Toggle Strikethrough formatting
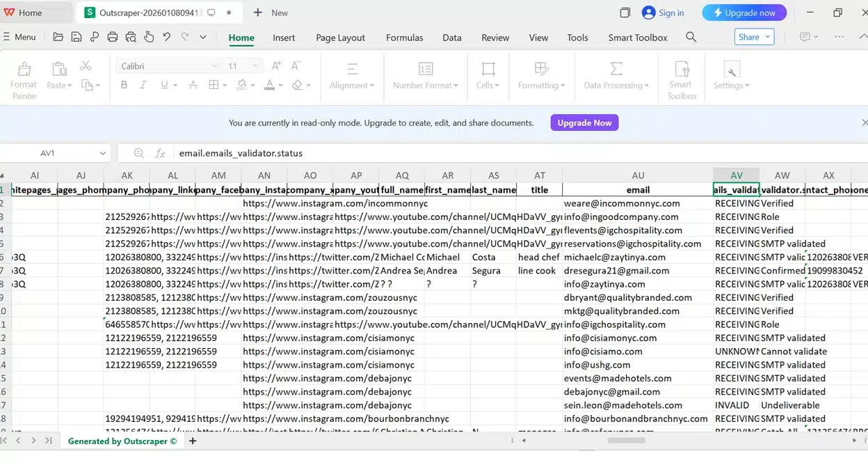 193,85
